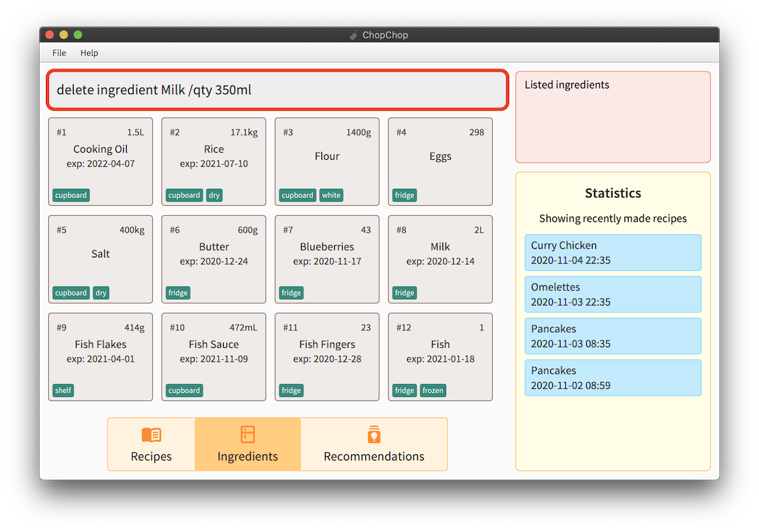Open the Recommendations tab

[x=374, y=444]
